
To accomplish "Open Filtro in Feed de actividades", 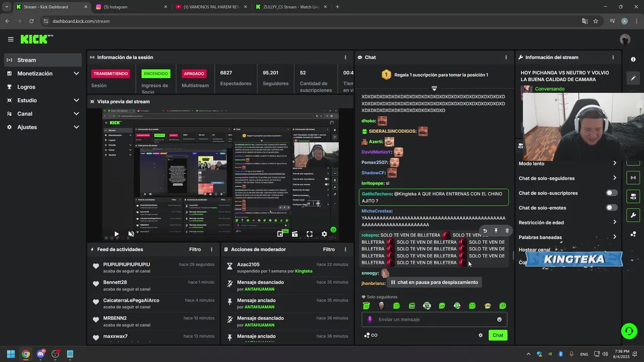I will coord(195,249).
